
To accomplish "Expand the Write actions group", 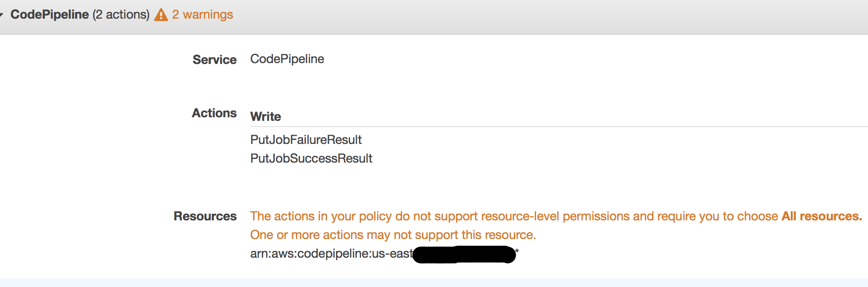I will [265, 116].
